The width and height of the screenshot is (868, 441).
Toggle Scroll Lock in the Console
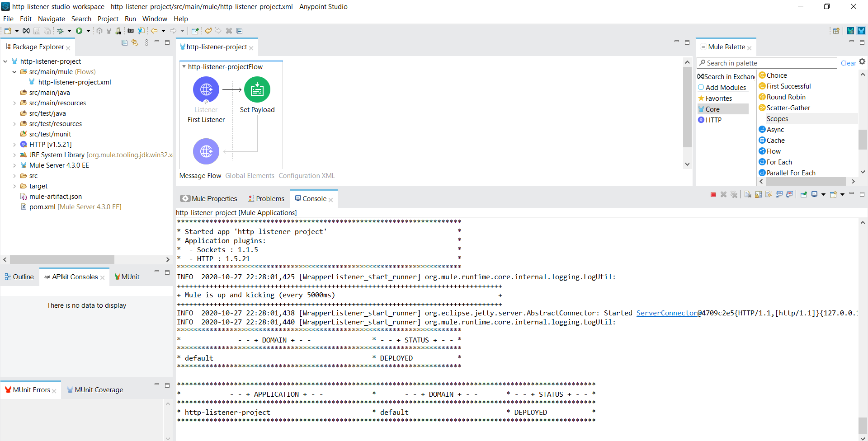coord(758,194)
